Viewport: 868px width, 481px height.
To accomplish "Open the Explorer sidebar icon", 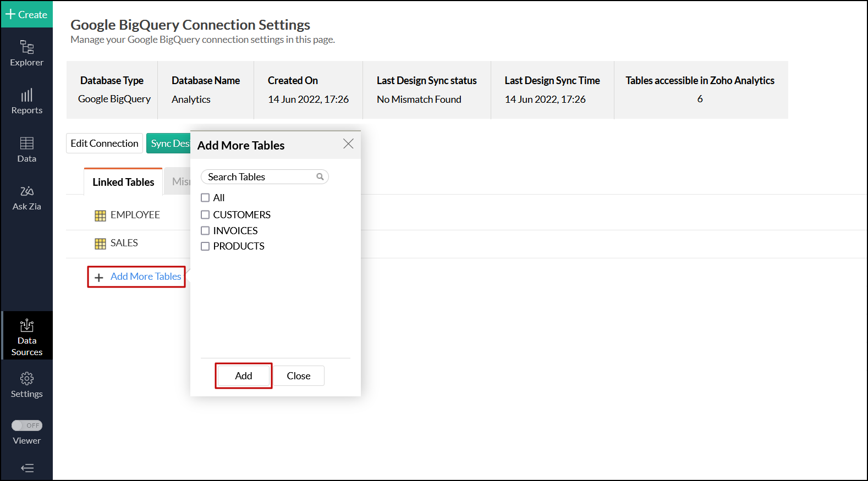I will point(26,47).
